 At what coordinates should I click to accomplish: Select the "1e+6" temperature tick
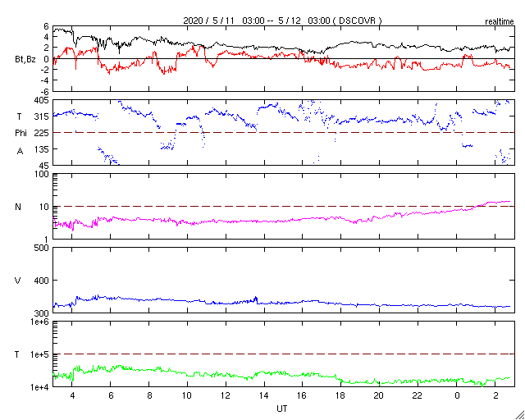(40, 322)
